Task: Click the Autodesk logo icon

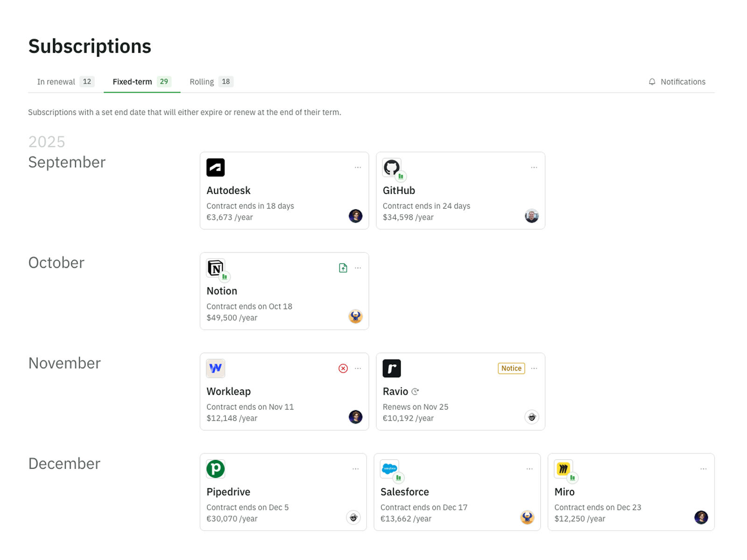Action: 215,168
